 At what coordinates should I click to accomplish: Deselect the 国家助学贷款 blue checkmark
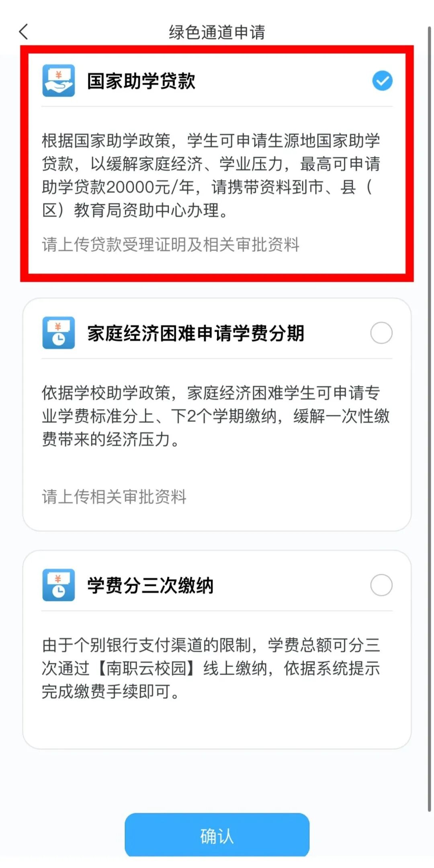click(x=382, y=81)
